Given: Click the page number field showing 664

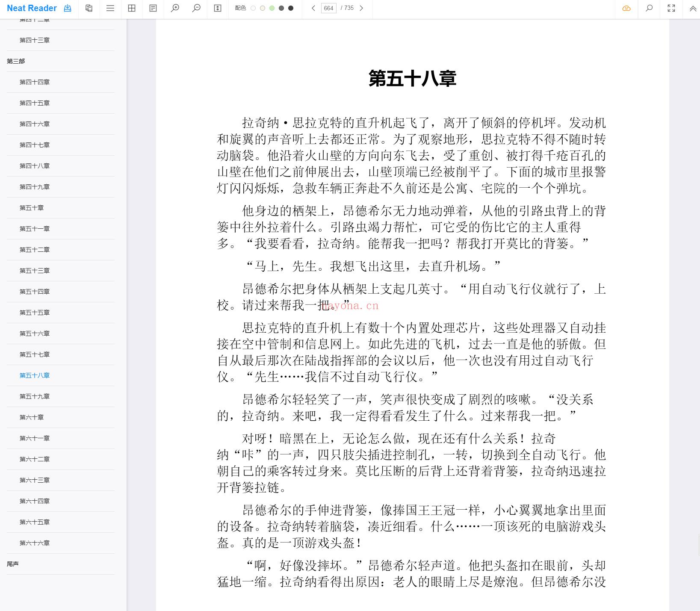Looking at the screenshot, I should click(x=329, y=8).
